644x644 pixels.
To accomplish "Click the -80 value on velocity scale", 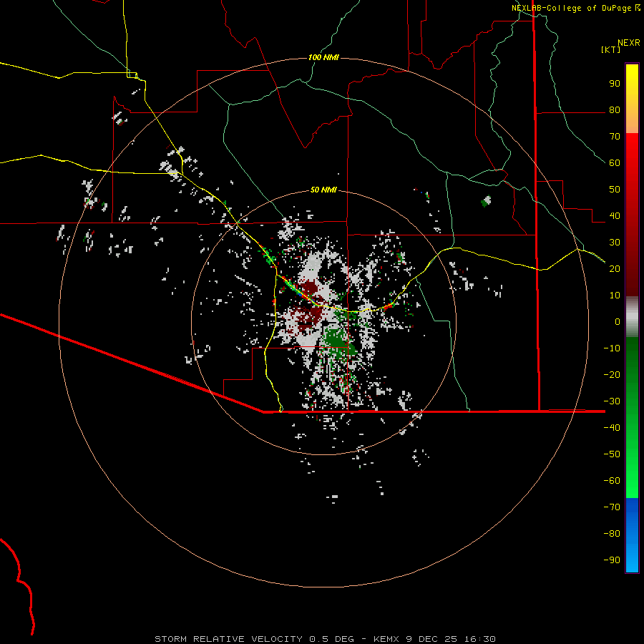I will coord(612,534).
